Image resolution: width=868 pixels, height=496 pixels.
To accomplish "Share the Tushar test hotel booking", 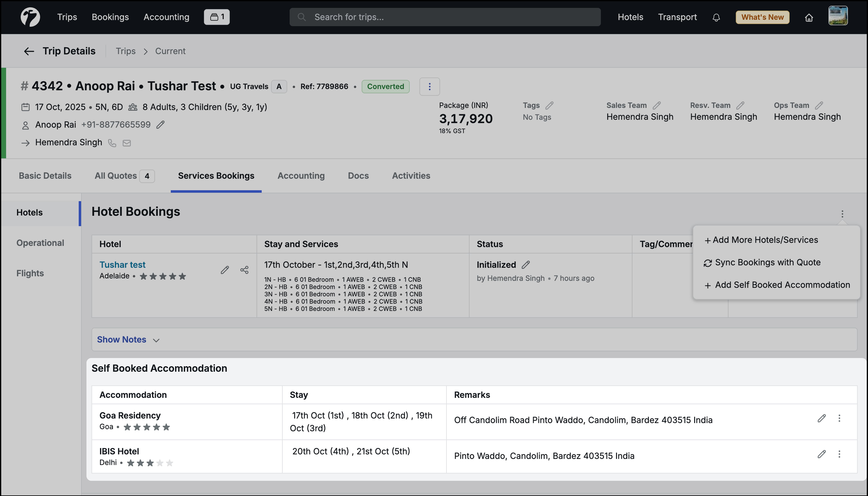I will 244,270.
